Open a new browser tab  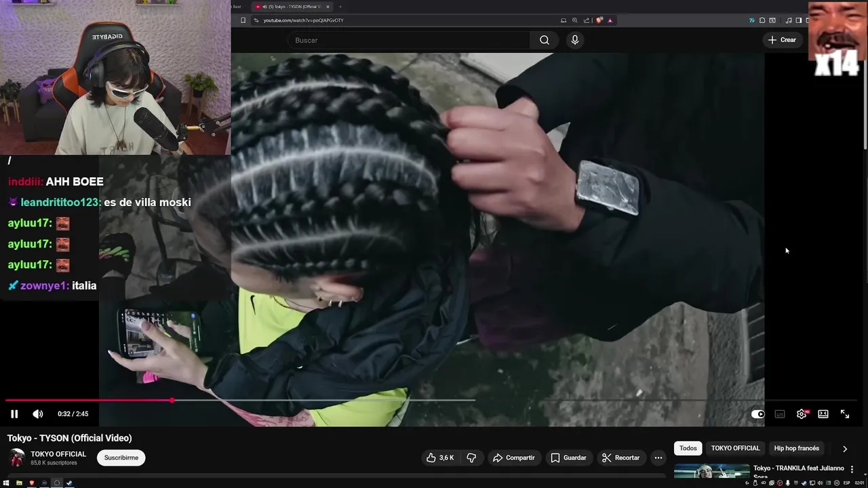coord(340,7)
